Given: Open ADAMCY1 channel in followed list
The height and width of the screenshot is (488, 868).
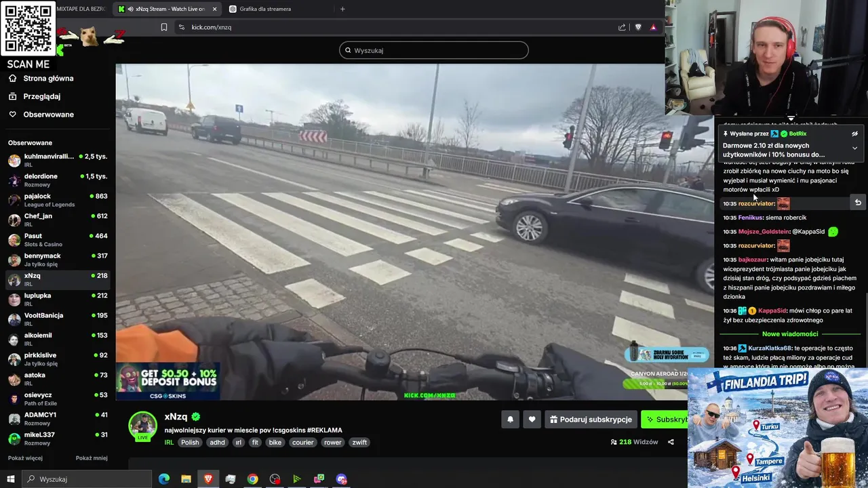Looking at the screenshot, I should [58, 418].
